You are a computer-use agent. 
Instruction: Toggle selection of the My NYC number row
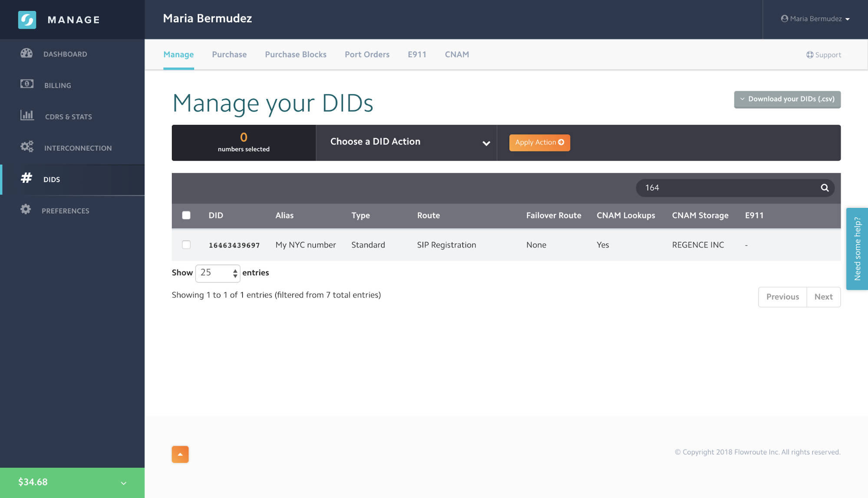pyautogui.click(x=186, y=244)
